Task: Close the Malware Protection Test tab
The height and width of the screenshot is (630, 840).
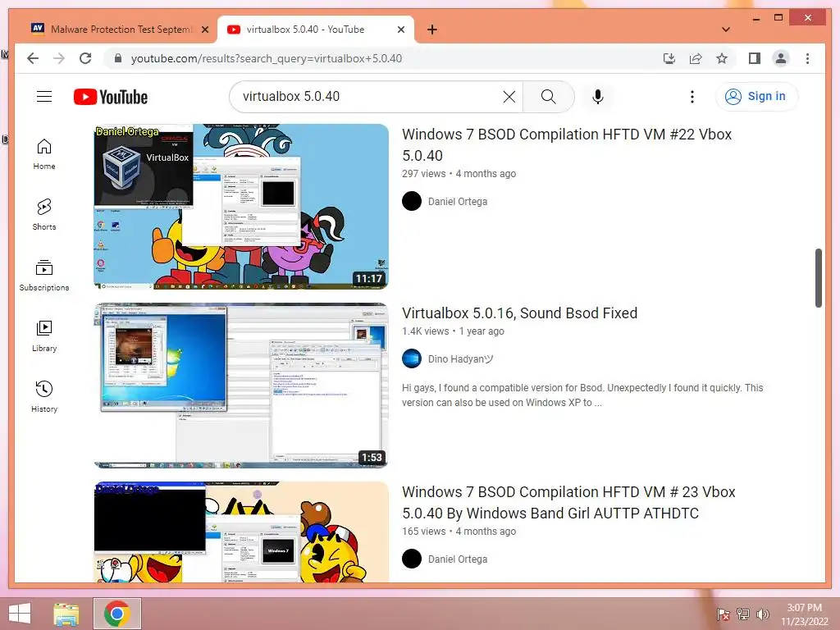Action: point(204,30)
